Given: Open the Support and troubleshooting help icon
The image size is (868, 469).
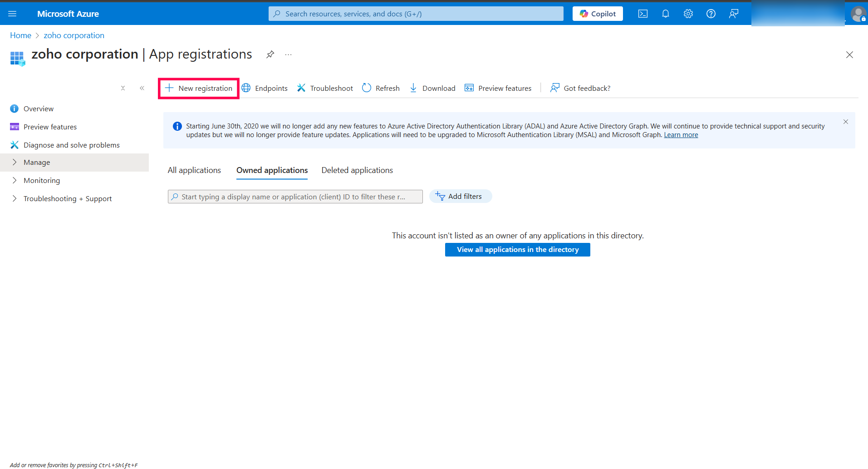Looking at the screenshot, I should 711,14.
